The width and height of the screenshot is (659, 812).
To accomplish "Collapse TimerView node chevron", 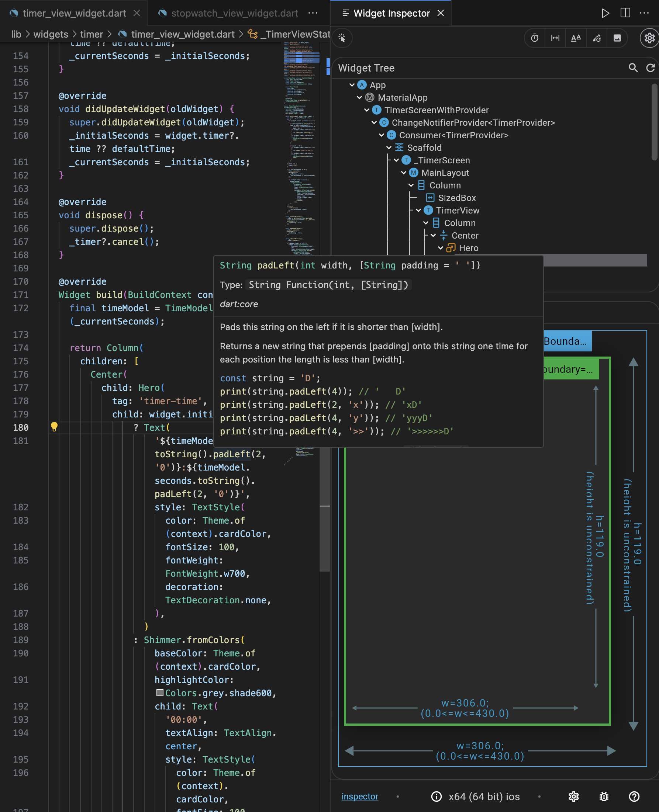I will click(x=419, y=210).
